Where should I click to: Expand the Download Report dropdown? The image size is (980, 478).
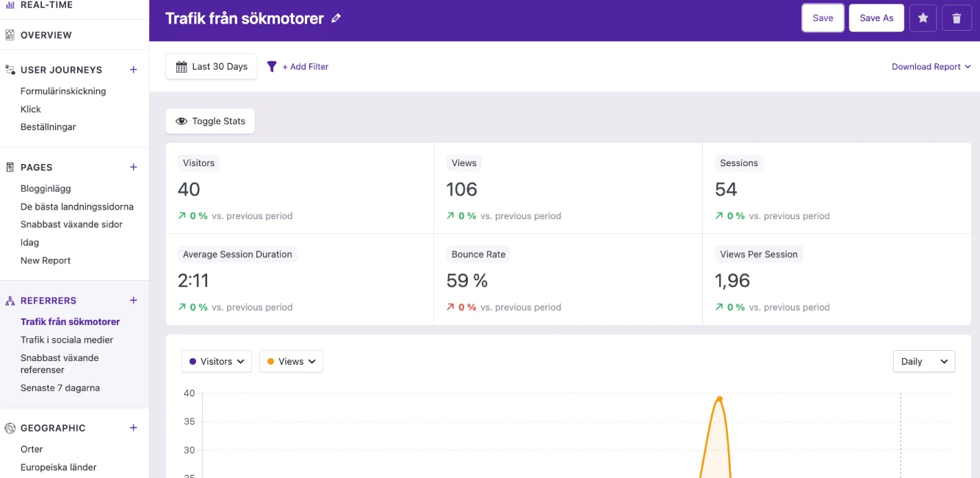pos(932,67)
